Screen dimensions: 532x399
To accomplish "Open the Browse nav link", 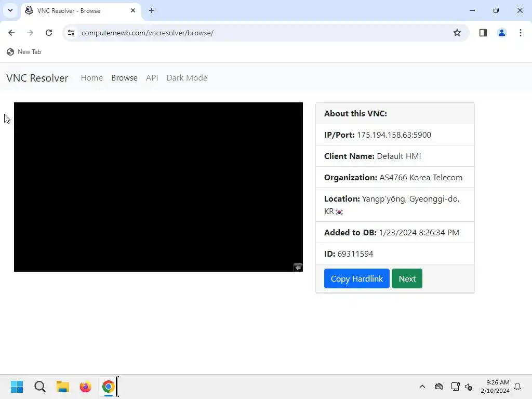I will (124, 78).
